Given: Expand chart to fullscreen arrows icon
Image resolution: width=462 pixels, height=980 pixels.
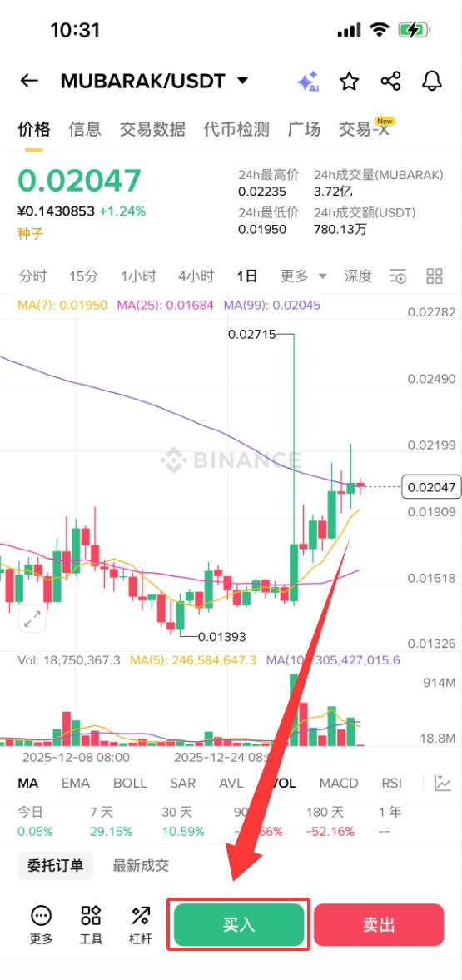Looking at the screenshot, I should (32, 619).
